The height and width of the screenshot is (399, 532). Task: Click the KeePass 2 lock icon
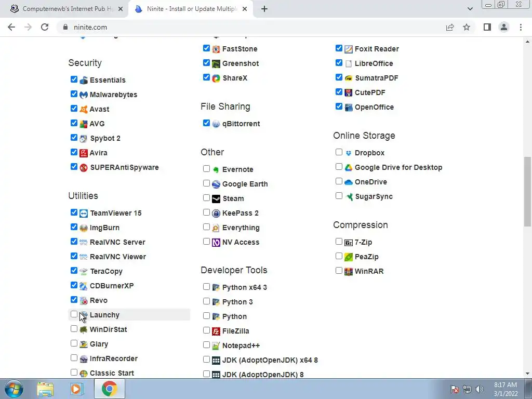216,214
